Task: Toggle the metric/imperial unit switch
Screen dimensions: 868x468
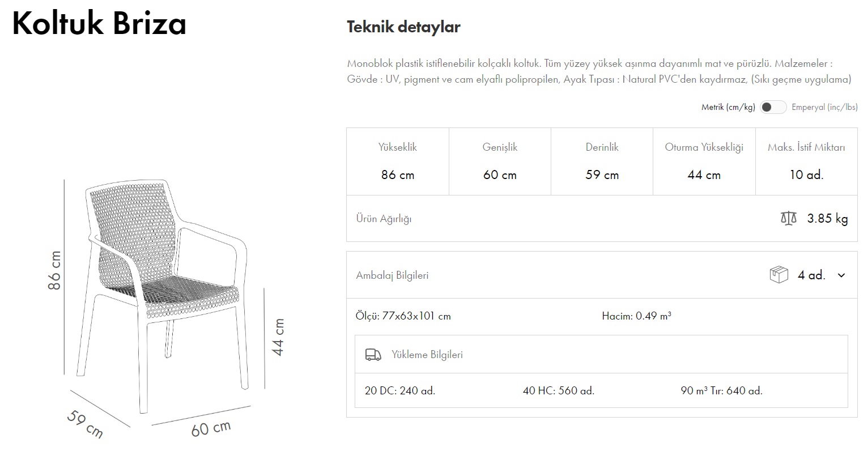Action: coord(773,107)
